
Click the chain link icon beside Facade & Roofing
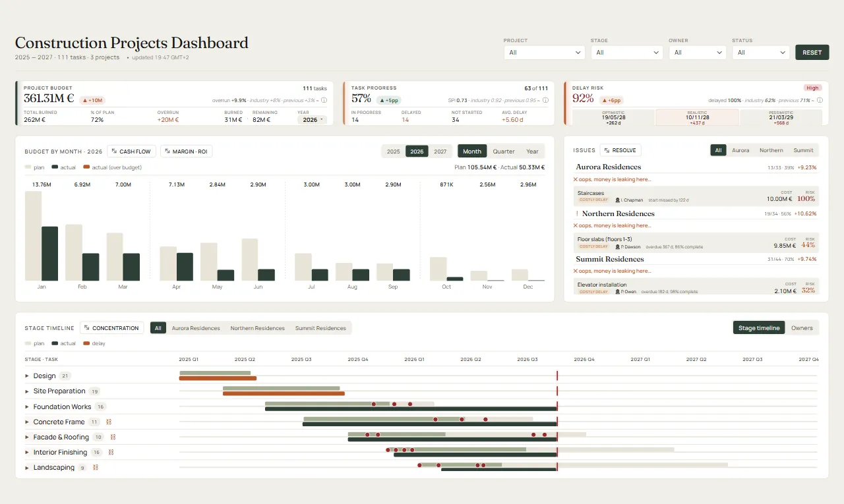click(x=113, y=437)
